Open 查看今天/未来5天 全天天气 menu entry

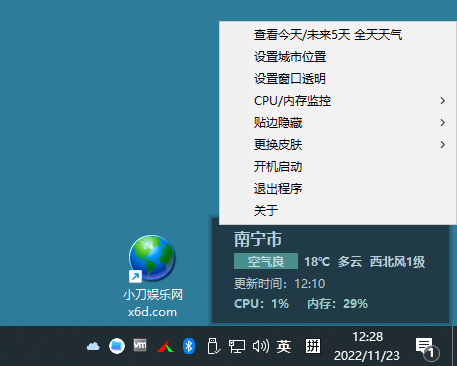click(338, 35)
